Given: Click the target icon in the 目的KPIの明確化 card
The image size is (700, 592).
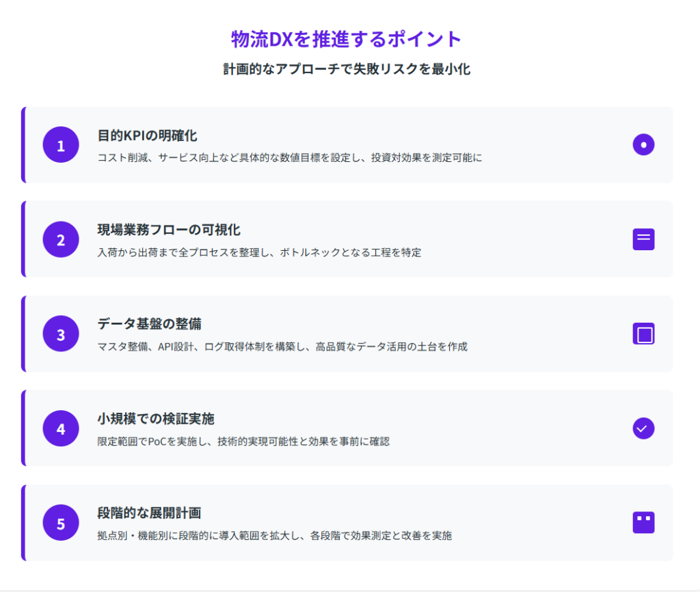Looking at the screenshot, I should click(643, 145).
